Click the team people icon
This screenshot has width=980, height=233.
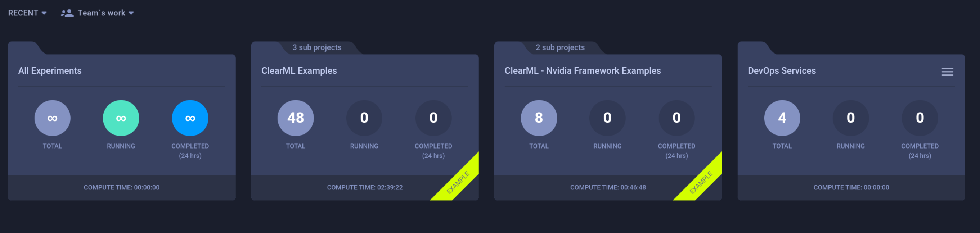(67, 13)
